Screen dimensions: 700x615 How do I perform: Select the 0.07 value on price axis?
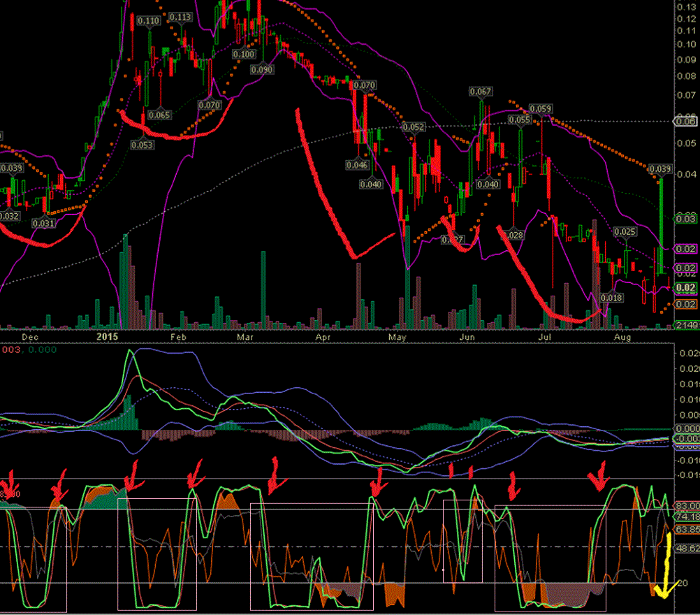pyautogui.click(x=687, y=95)
